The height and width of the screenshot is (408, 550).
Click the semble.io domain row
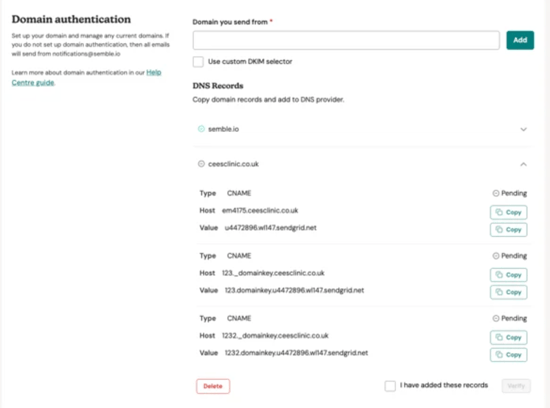tap(362, 129)
